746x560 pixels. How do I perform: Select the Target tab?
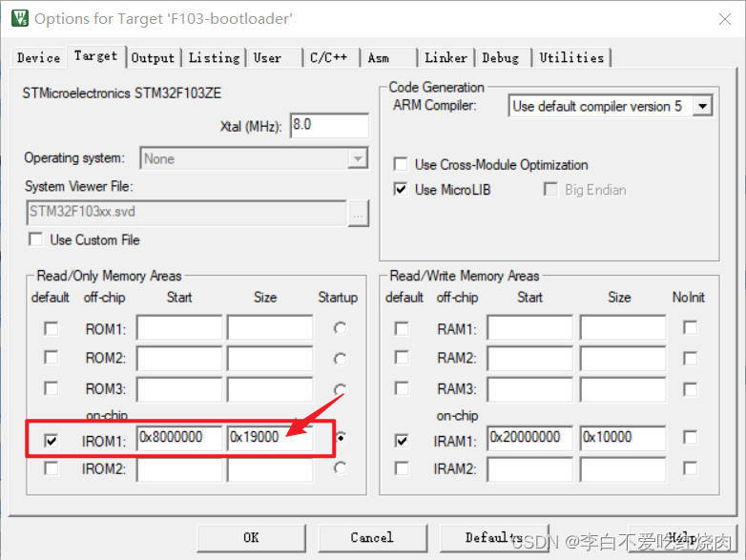pos(95,56)
